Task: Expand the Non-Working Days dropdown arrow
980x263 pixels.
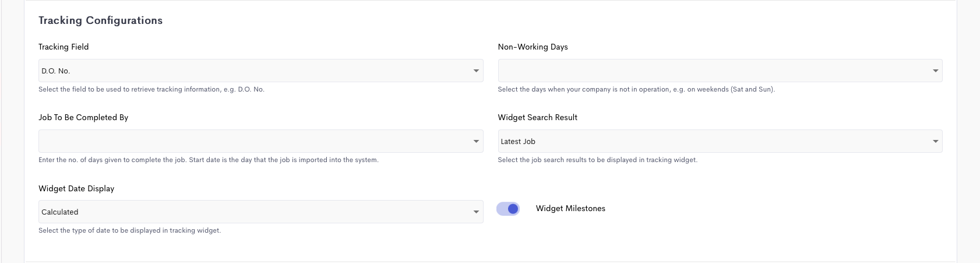Action: coord(935,71)
